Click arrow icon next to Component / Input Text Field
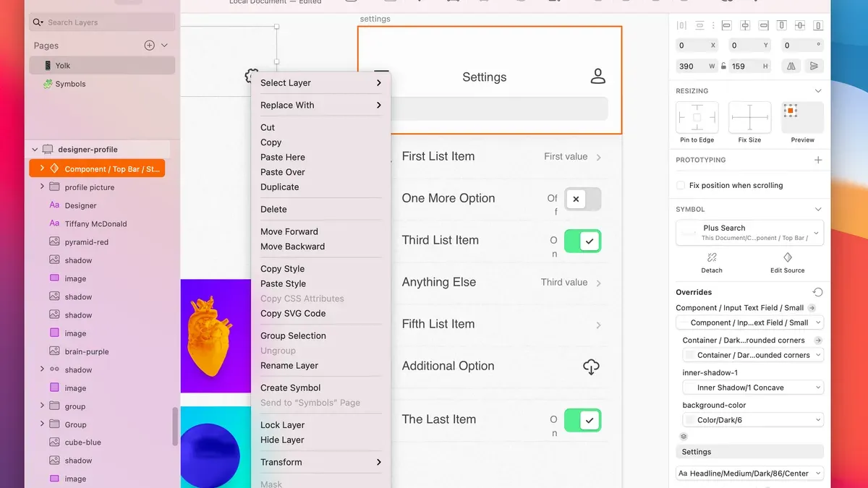Viewport: 868px width, 488px height. pos(812,308)
